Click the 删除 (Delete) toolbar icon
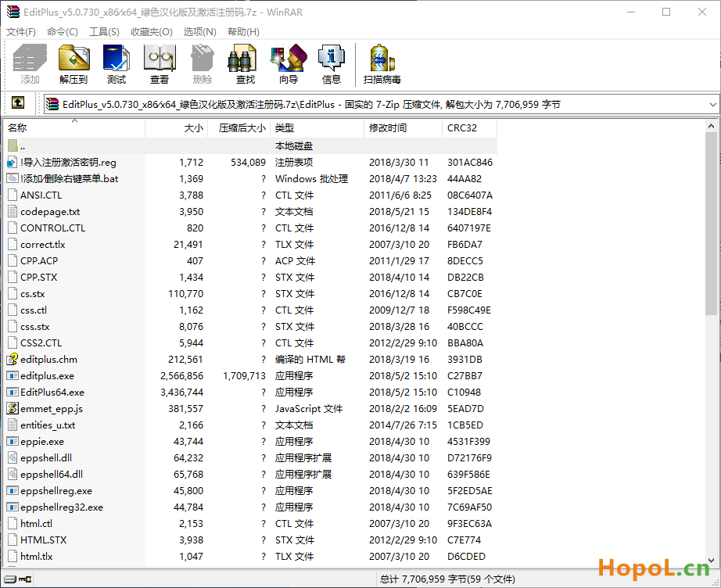Screen dimensions: 721x588 click(203, 58)
